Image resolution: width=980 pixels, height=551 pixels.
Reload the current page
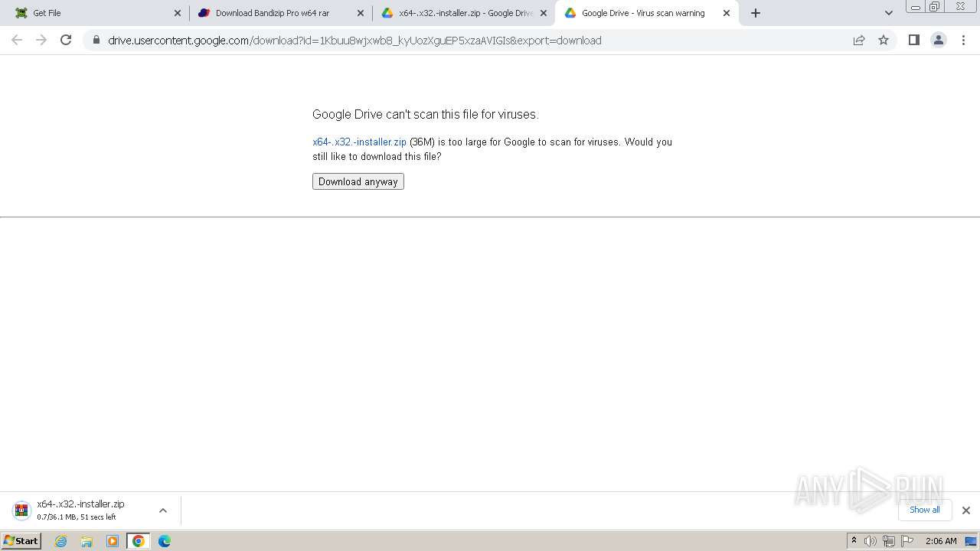66,40
